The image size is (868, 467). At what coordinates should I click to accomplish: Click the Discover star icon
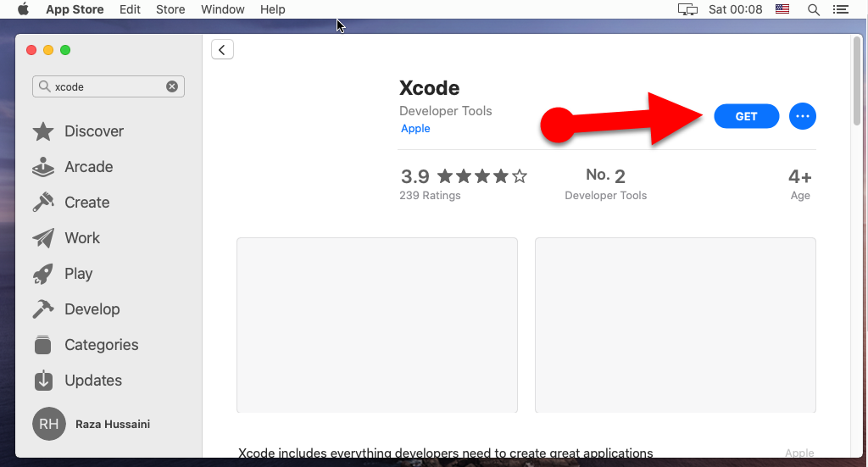pyautogui.click(x=43, y=131)
